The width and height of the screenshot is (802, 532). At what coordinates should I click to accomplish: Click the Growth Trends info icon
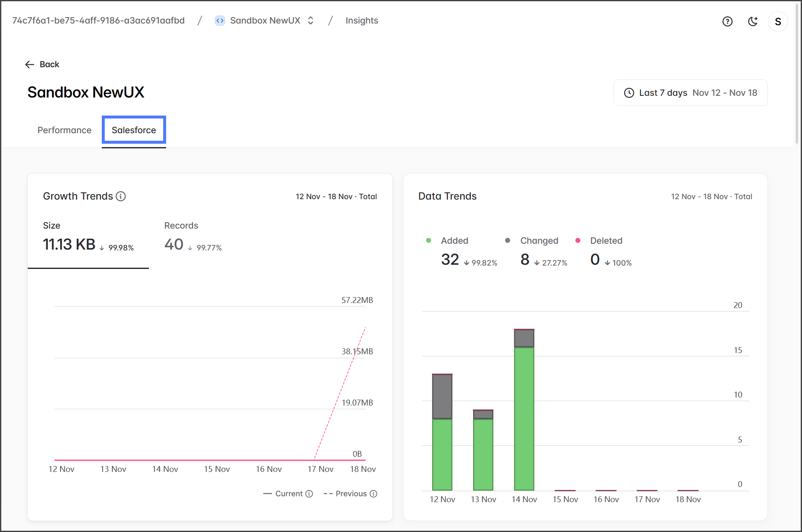click(121, 196)
